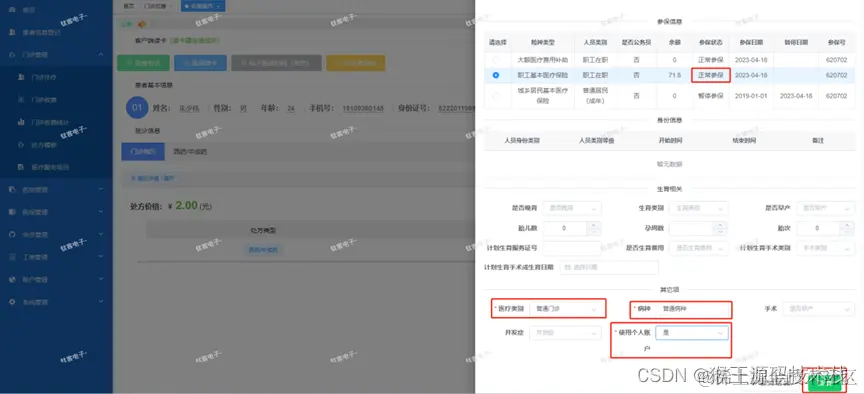This screenshot has width=864, height=394.
Task: Open the 是否早产 dropdown
Action: point(826,208)
